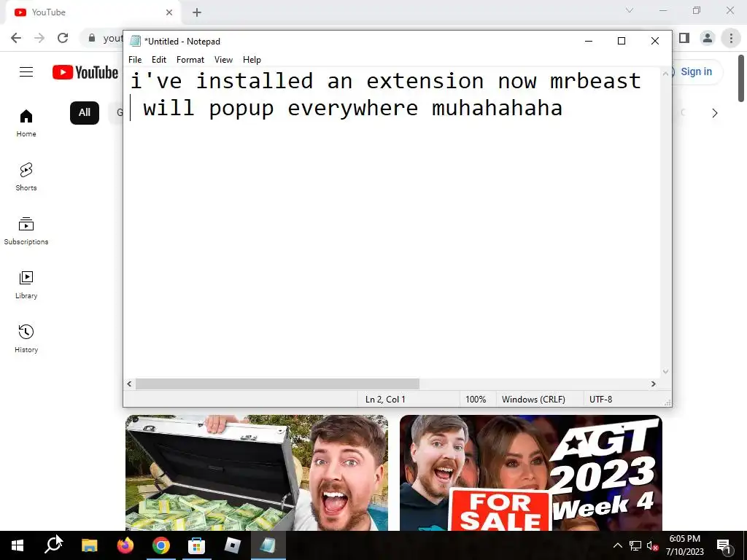The image size is (747, 560).
Task: Click 100% zoom status in Notepad
Action: pos(476,400)
